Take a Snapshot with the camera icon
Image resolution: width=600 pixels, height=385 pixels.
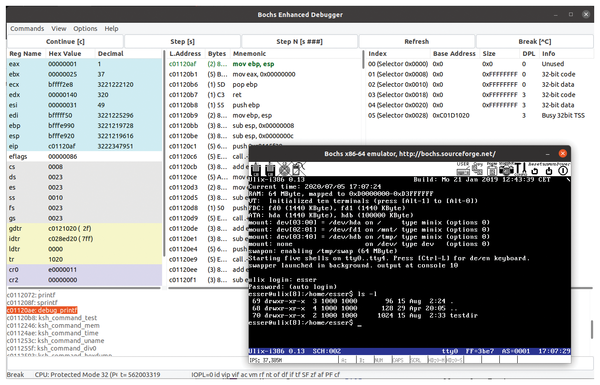click(x=506, y=169)
